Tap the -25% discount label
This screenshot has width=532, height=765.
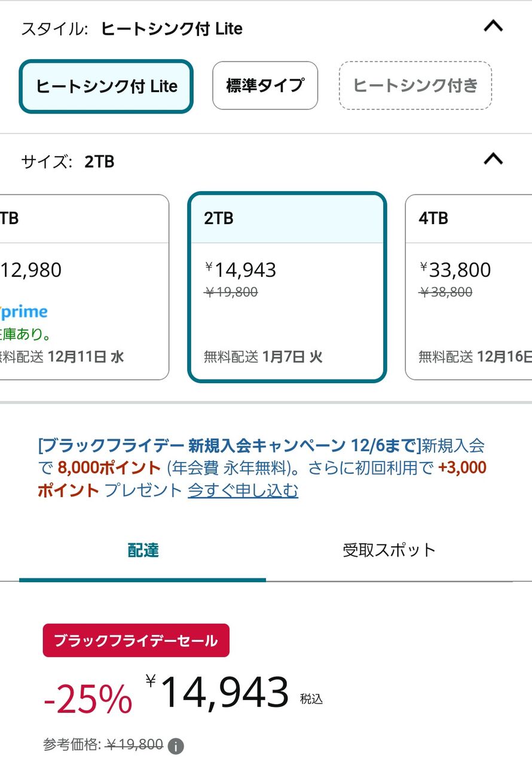point(88,698)
